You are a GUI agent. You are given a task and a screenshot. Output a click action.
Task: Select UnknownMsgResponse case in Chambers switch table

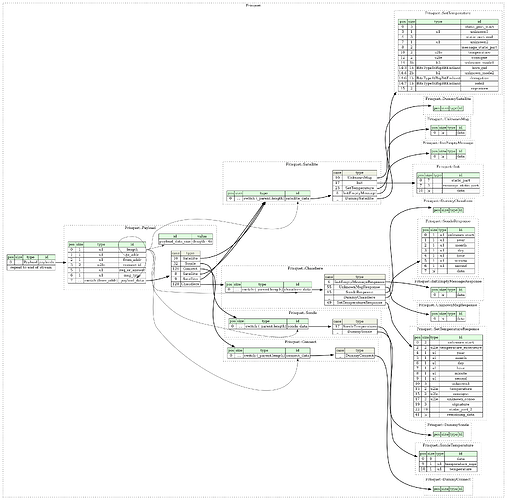click(x=359, y=287)
